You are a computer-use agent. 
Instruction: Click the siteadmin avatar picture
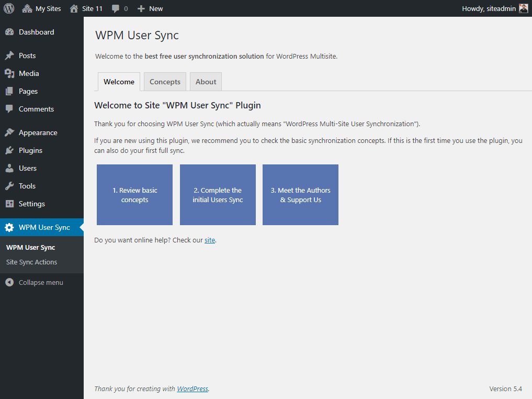click(x=524, y=8)
